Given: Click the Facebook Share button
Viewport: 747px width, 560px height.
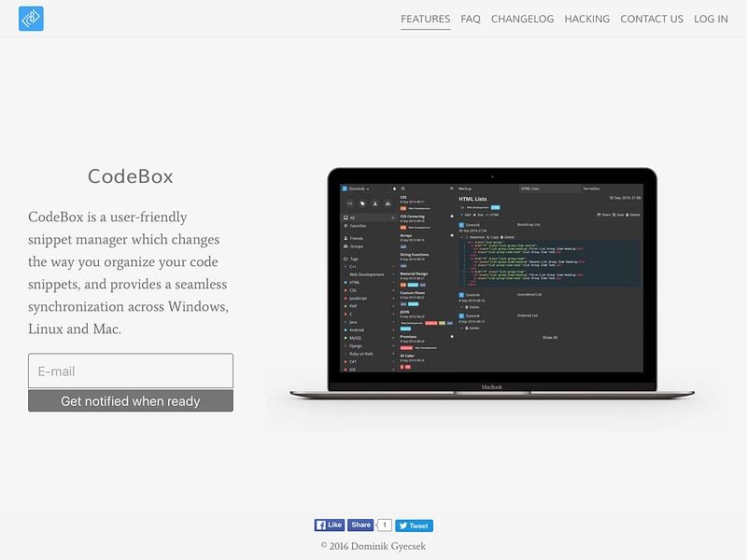Looking at the screenshot, I should pyautogui.click(x=360, y=525).
